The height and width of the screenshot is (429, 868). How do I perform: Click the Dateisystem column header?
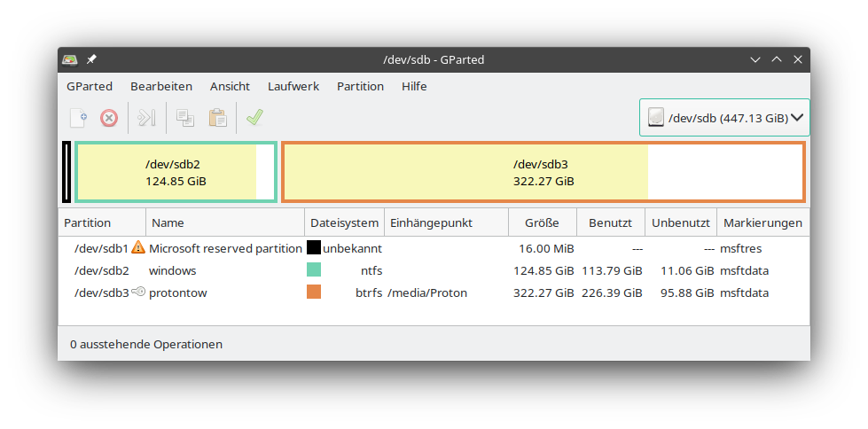[x=344, y=222]
